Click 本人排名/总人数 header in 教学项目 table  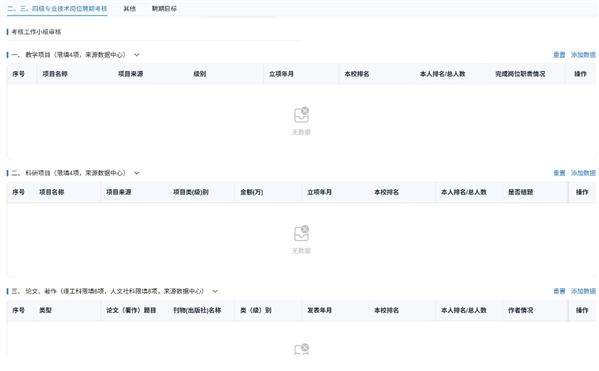pos(443,74)
